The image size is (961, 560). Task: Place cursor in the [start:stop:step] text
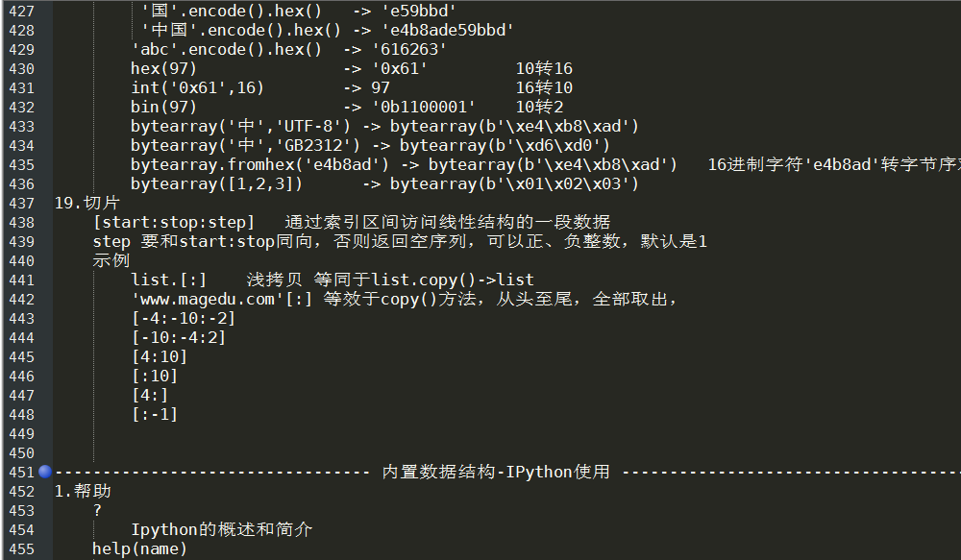click(173, 222)
